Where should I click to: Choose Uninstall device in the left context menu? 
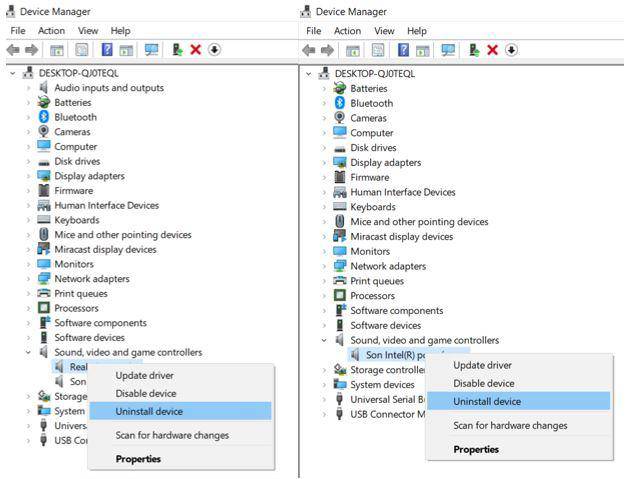click(149, 411)
